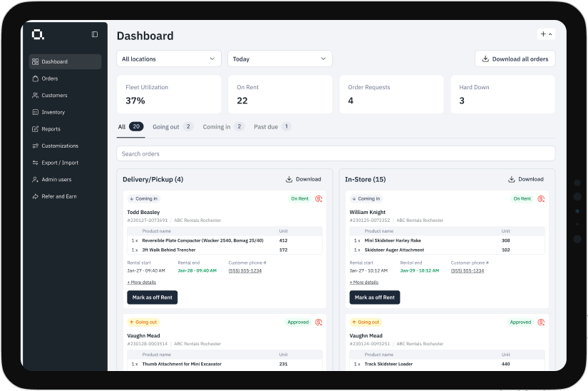
Task: Click the Download all orders button
Action: tap(515, 59)
